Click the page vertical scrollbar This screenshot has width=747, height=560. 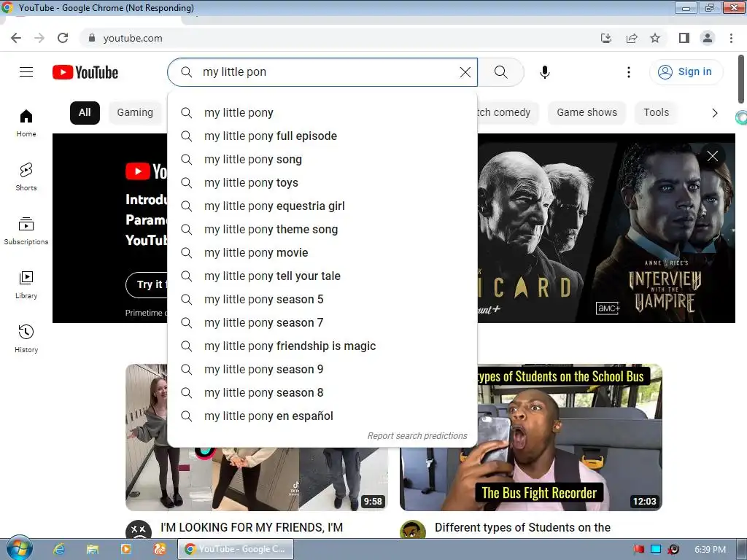pyautogui.click(x=741, y=79)
